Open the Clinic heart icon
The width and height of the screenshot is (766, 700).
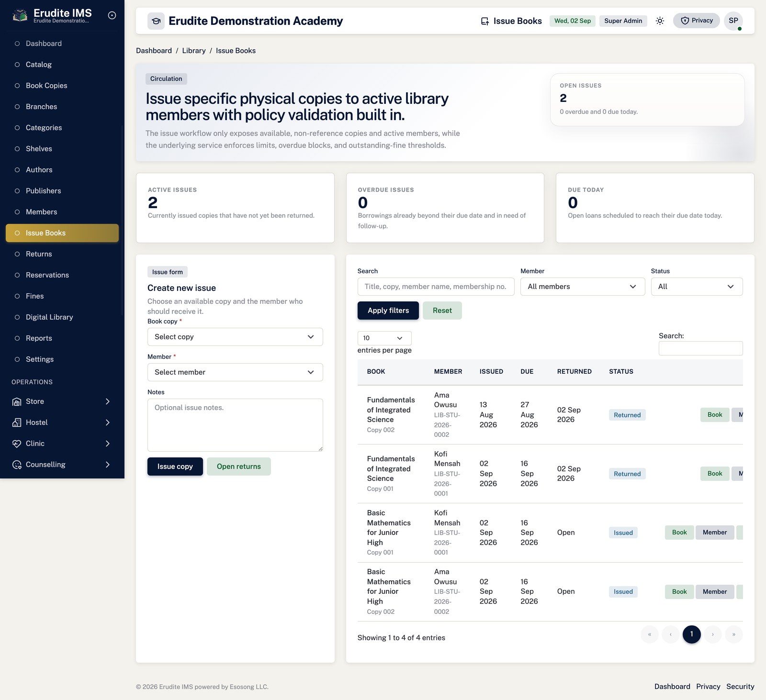click(17, 444)
